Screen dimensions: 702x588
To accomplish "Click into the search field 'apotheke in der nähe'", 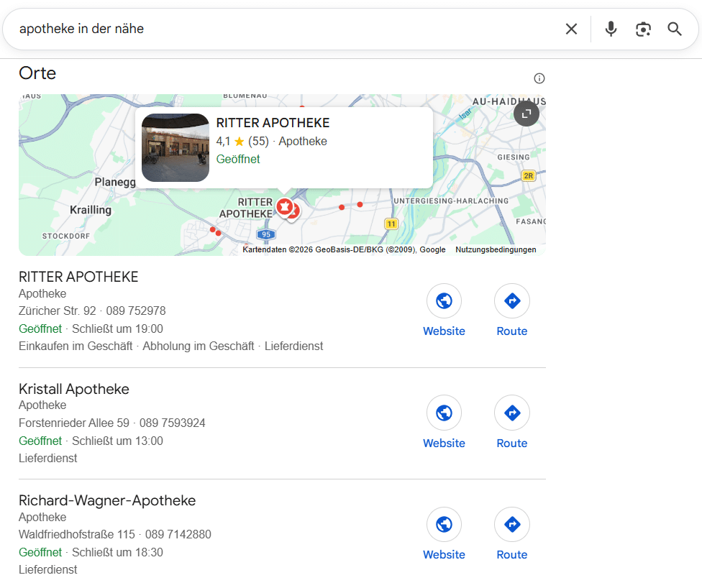I will (286, 29).
